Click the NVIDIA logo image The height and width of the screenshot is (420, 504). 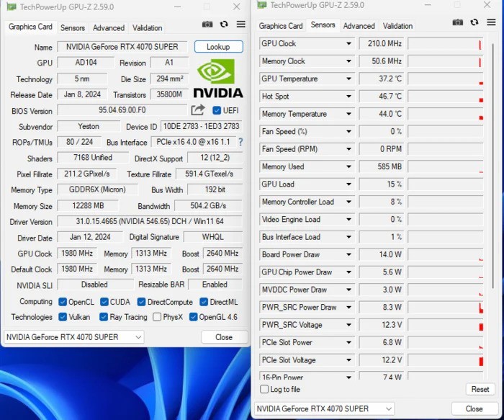pyautogui.click(x=218, y=78)
